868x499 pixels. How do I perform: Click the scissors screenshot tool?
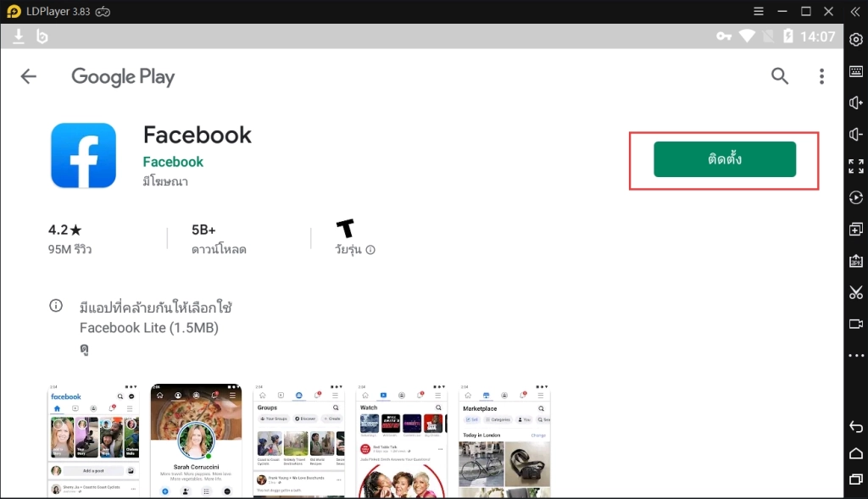tap(856, 292)
